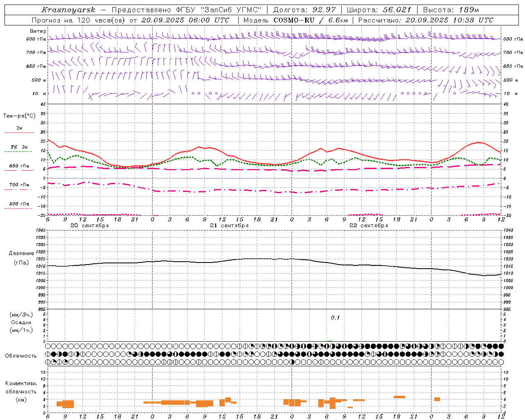The width and height of the screenshot is (525, 420).
Task: Click the "Тем-ра(°C)" temperature label
Action: (x=19, y=116)
